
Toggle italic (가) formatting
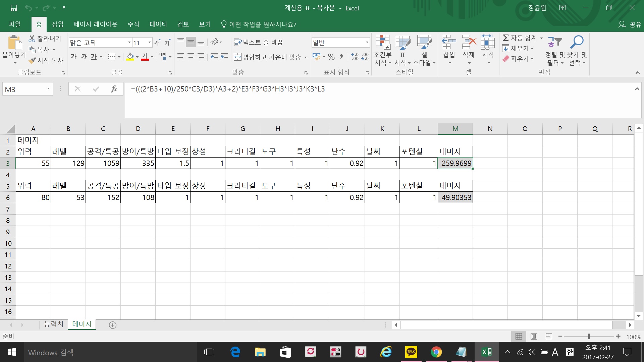pyautogui.click(x=84, y=57)
